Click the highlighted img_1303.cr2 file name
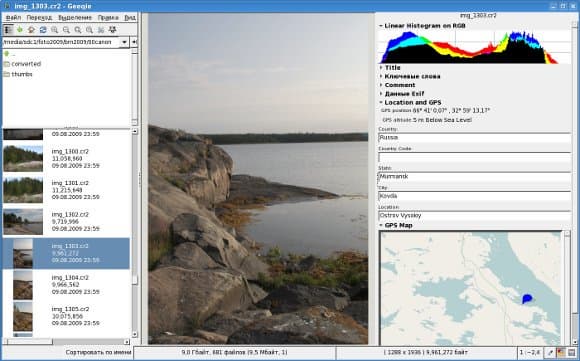 pyautogui.click(x=70, y=246)
